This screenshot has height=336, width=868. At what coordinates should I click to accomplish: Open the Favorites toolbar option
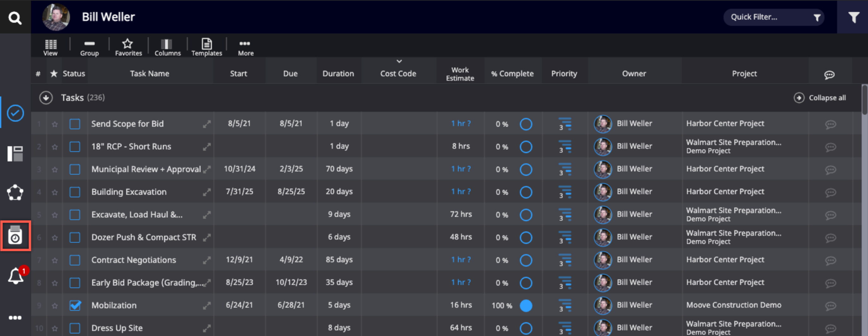[x=128, y=48]
